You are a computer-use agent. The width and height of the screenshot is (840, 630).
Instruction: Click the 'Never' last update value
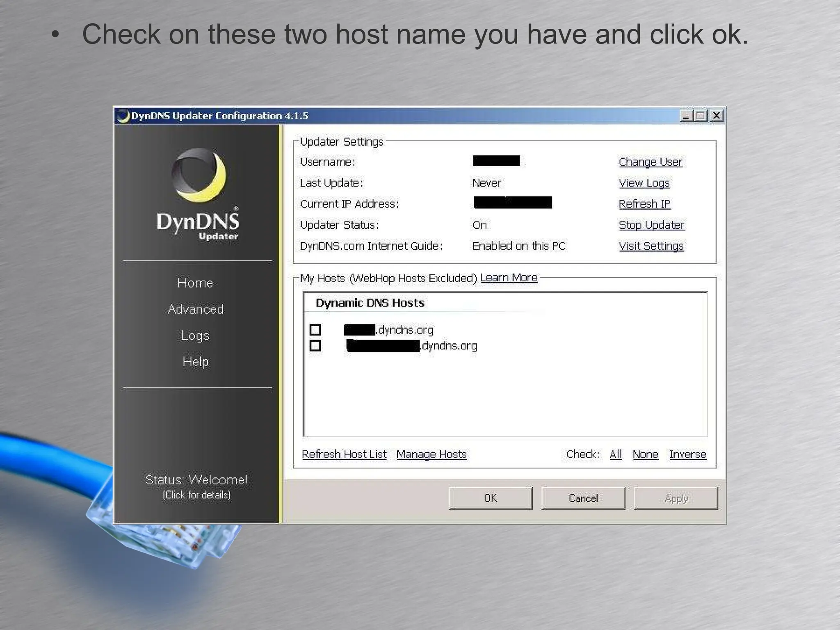click(487, 183)
